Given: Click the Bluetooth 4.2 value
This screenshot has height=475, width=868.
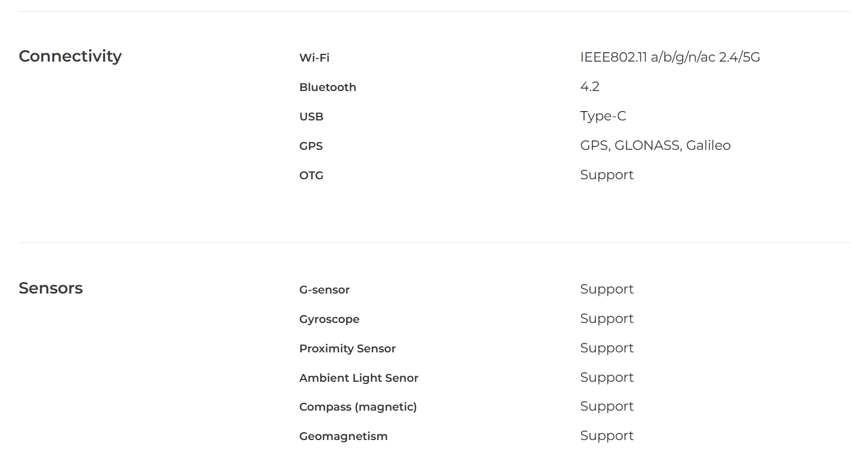Looking at the screenshot, I should 590,87.
